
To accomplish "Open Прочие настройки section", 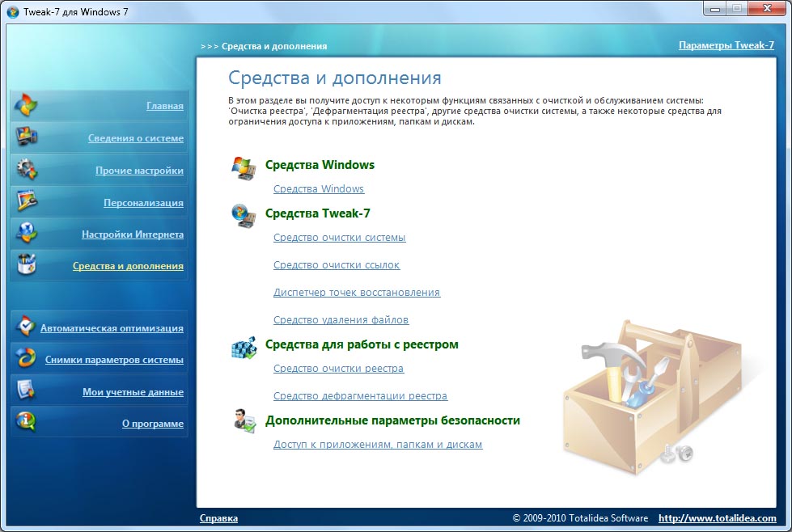I will pos(139,171).
